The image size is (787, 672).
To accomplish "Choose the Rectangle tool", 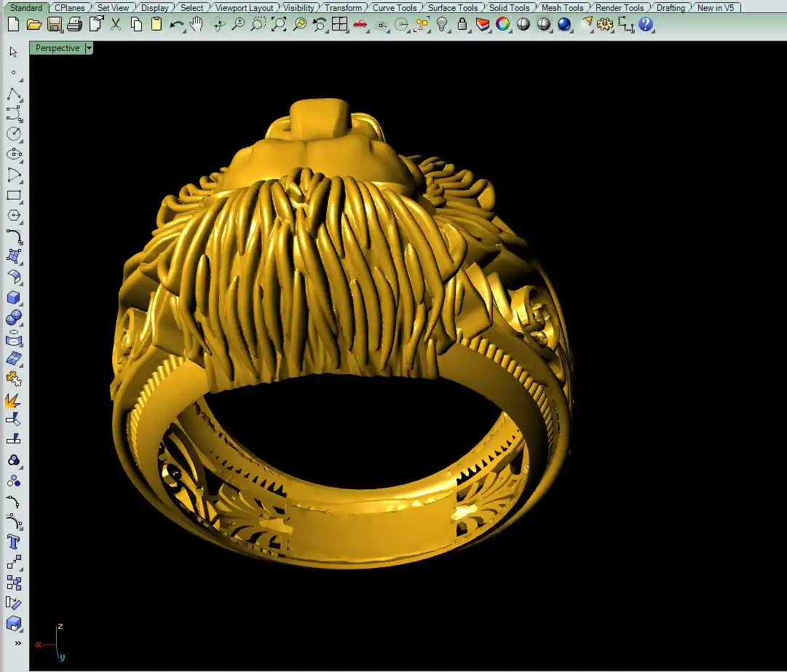I will pos(14,196).
